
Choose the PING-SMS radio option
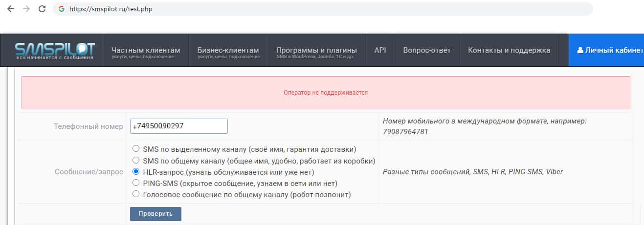(x=136, y=183)
